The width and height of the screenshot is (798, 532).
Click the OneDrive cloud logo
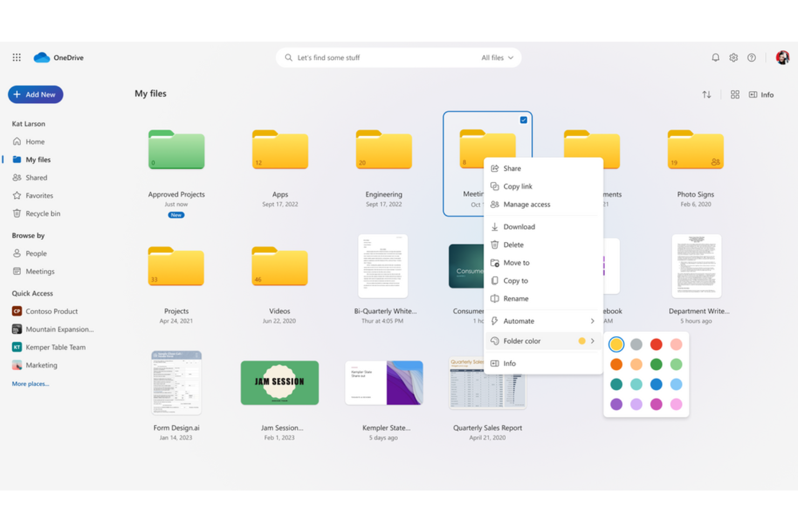(x=42, y=57)
